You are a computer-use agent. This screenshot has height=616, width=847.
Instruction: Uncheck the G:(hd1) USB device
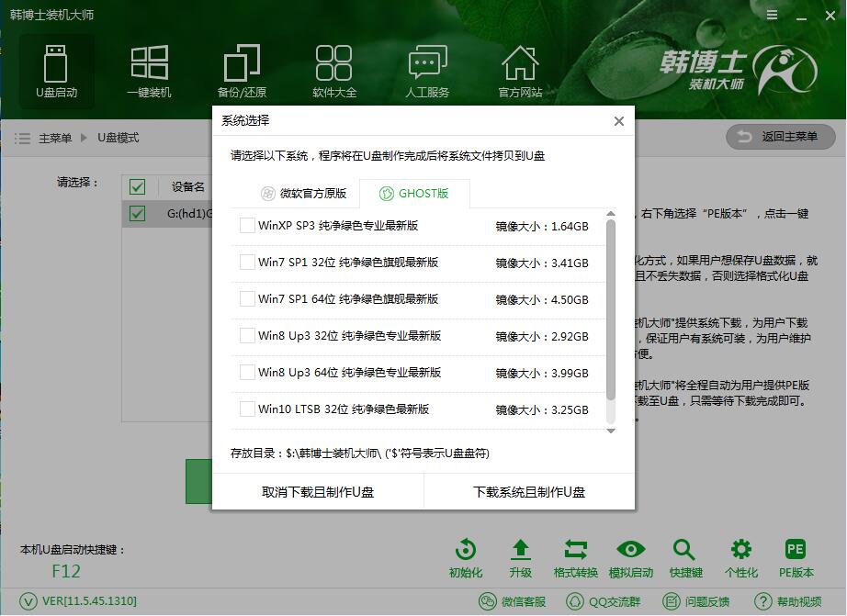[x=138, y=213]
